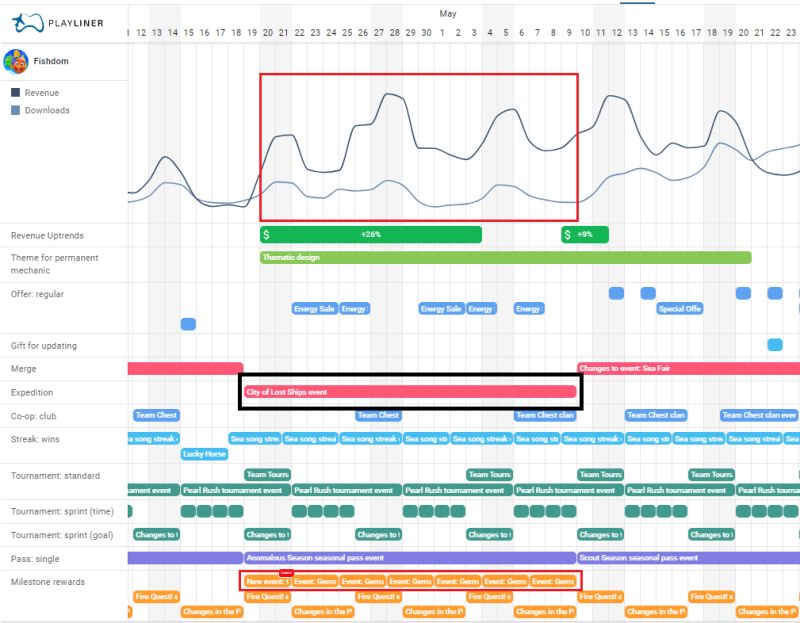
Task: Select the Tournament: sprint (goal) row label
Action: 62,535
